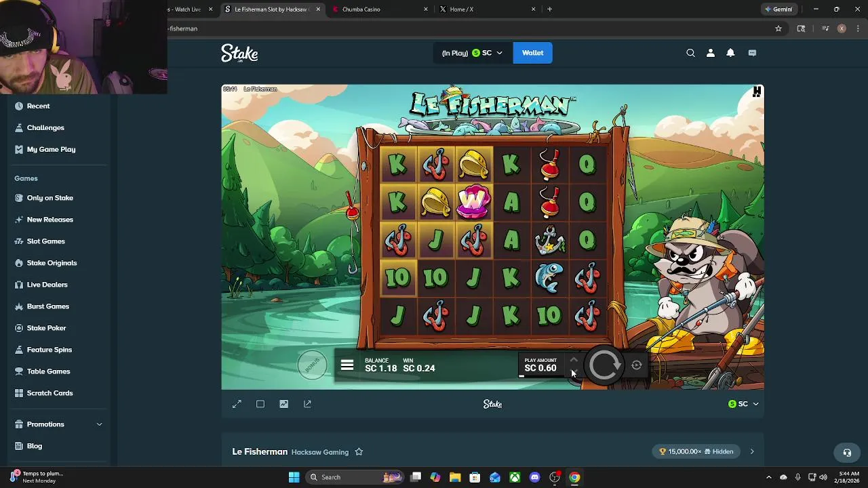Expand the Promotions sidebar section

[x=58, y=424]
